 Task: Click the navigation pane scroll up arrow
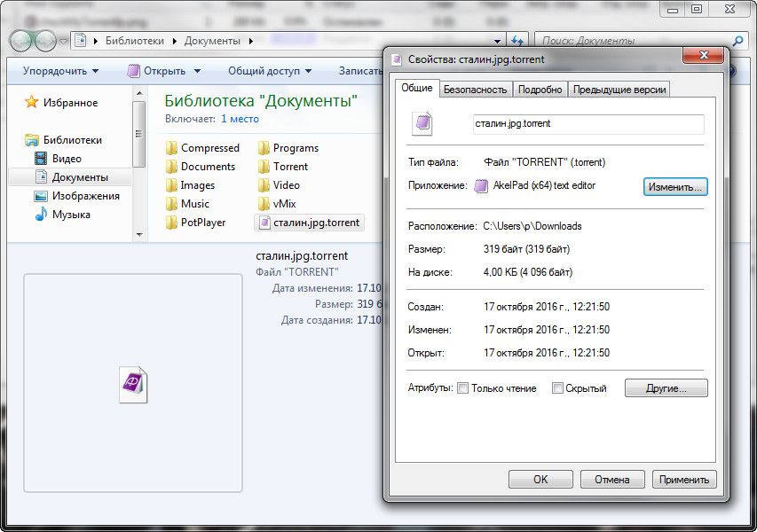point(139,93)
